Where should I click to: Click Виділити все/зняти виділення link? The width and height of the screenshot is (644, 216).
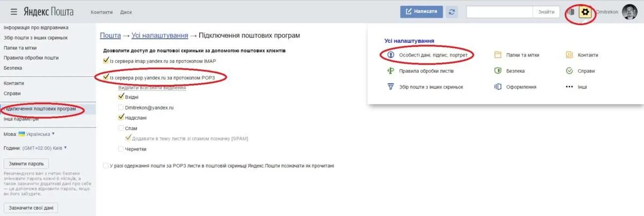coord(152,87)
